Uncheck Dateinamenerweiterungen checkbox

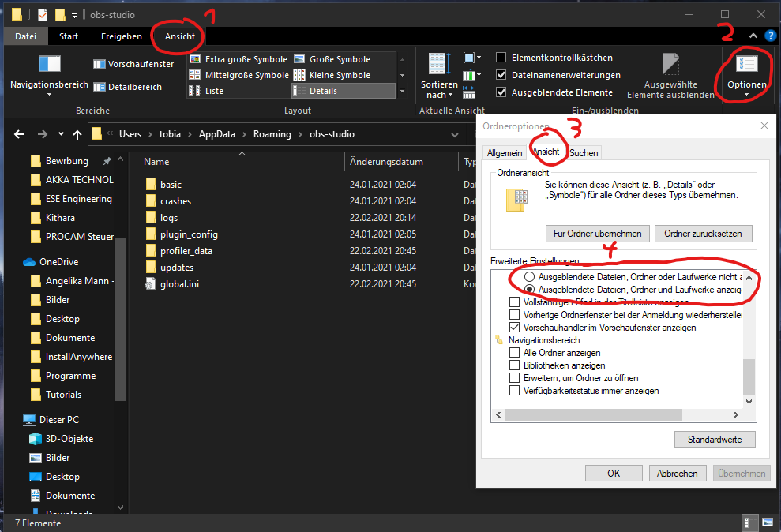(501, 75)
